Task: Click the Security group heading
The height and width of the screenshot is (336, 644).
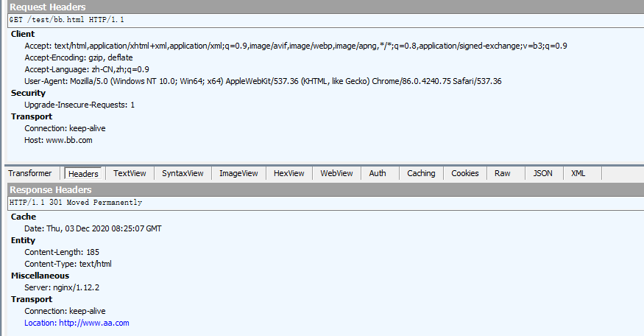Action: coord(28,93)
